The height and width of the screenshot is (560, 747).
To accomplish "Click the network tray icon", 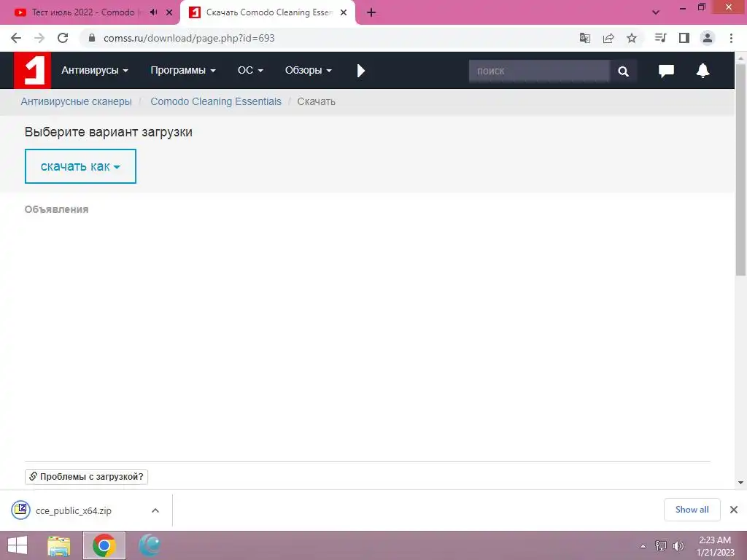I will [x=661, y=546].
